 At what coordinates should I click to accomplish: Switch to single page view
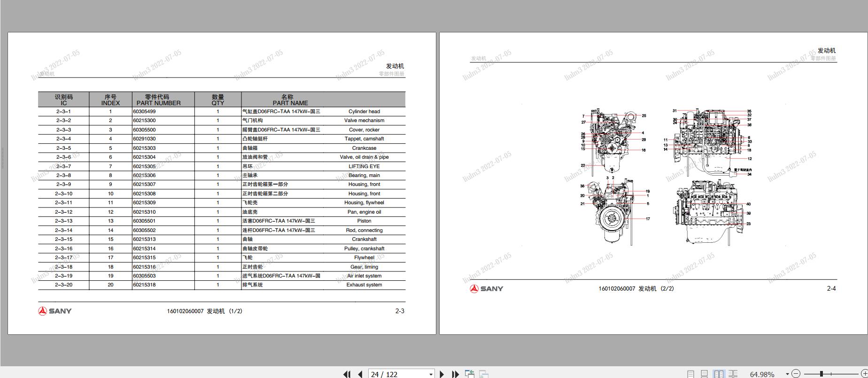pos(690,374)
